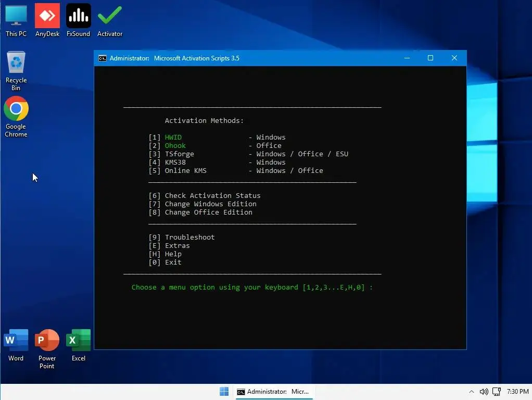
Task: Click '- Office' text beside Ohook
Action: coord(264,146)
